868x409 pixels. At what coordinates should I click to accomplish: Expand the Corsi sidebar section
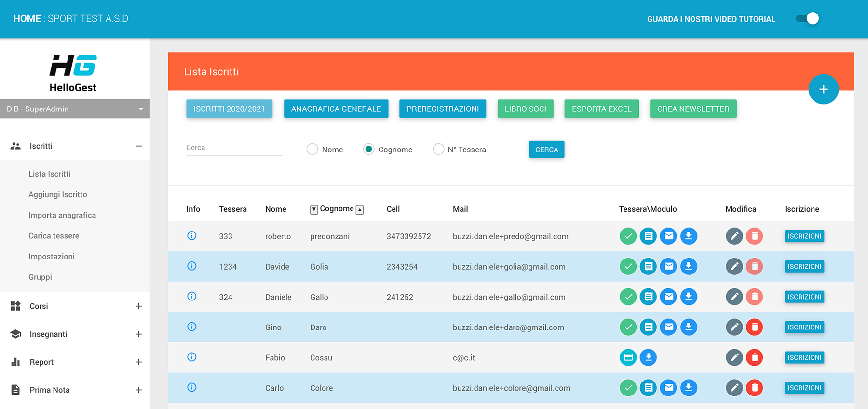138,306
